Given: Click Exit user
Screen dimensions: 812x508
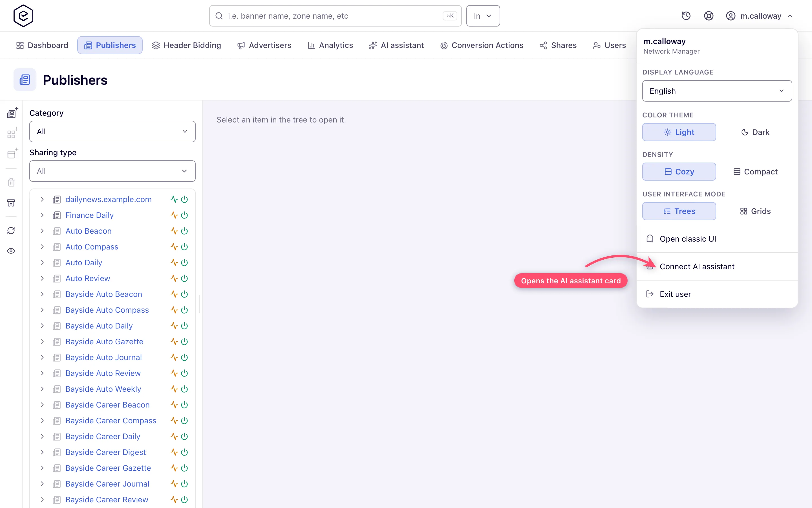Looking at the screenshot, I should 717,294.
